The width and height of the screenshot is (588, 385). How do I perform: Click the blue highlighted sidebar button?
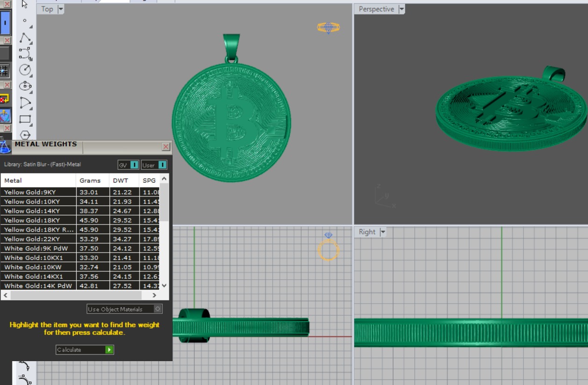tap(5, 23)
